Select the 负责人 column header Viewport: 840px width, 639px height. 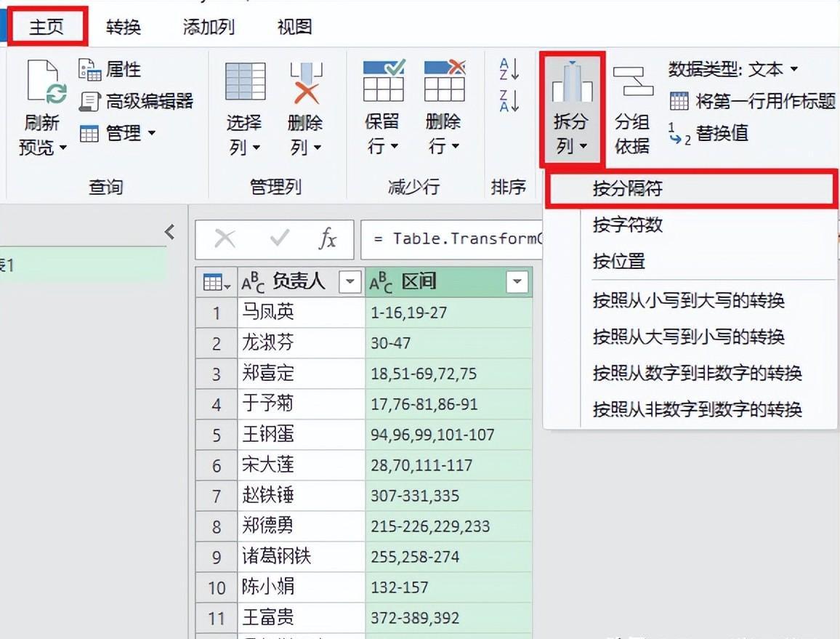tap(301, 281)
